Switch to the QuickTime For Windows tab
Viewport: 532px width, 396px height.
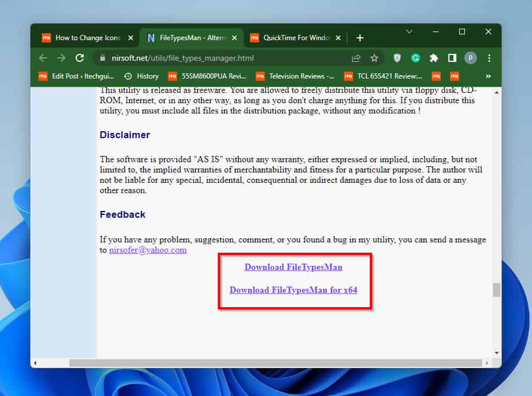[x=296, y=38]
